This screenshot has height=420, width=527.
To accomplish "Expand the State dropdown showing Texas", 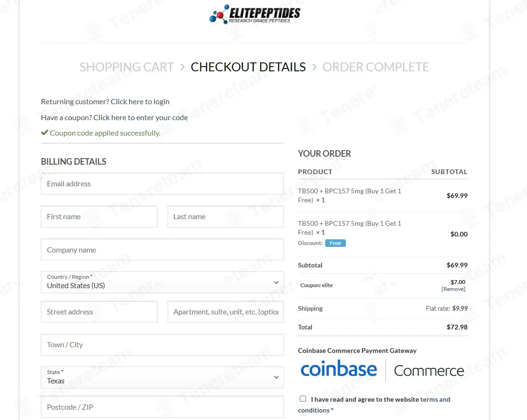I will coord(162,377).
